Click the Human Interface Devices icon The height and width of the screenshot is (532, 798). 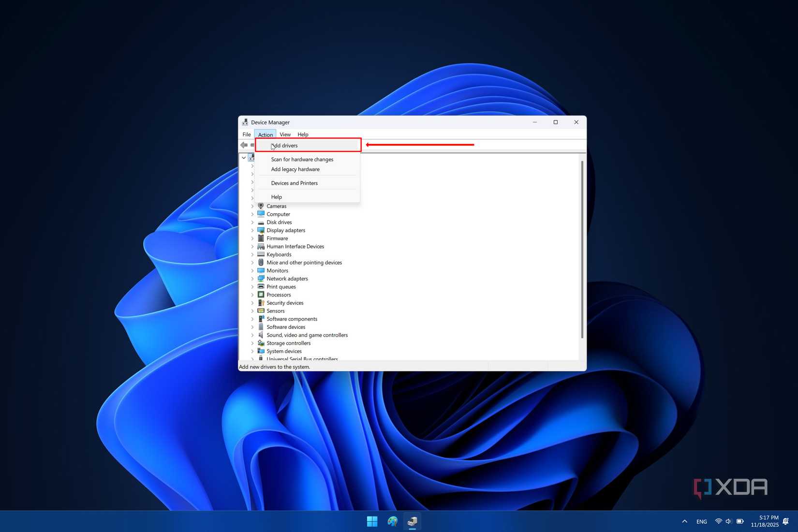261,246
